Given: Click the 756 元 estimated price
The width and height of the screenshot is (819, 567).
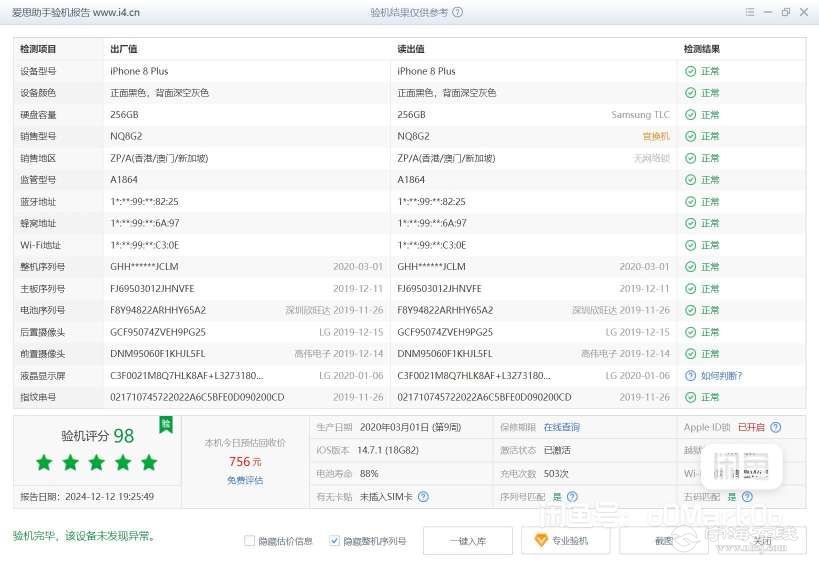Looking at the screenshot, I should [x=245, y=462].
